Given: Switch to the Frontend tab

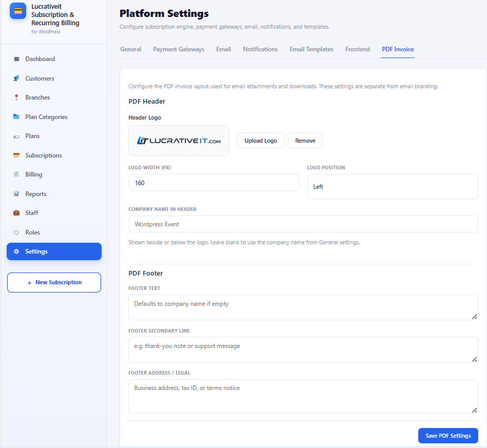Looking at the screenshot, I should (x=358, y=49).
